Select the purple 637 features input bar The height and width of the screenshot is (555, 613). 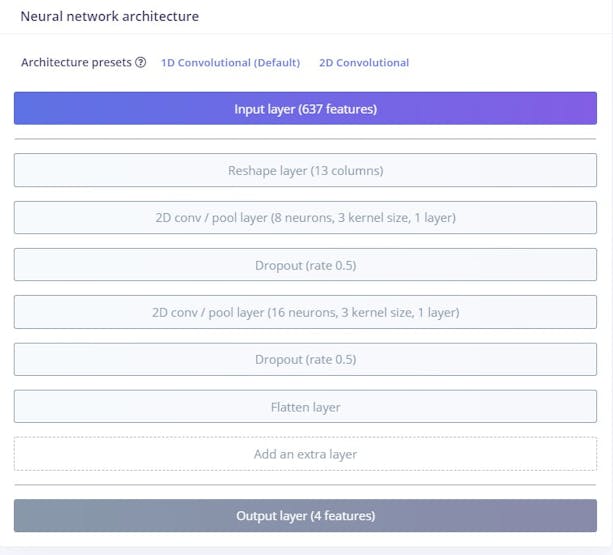click(x=305, y=109)
